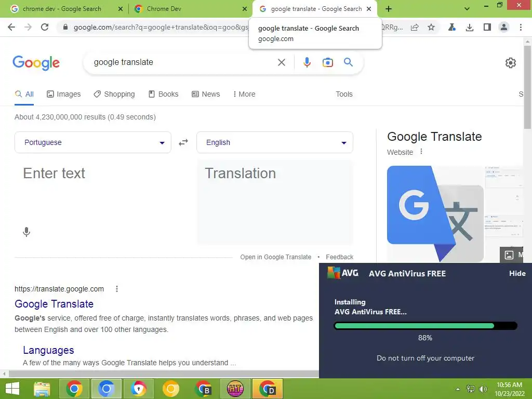Select the Shopping results tab
Screen dimensions: 532x399
tap(114, 95)
